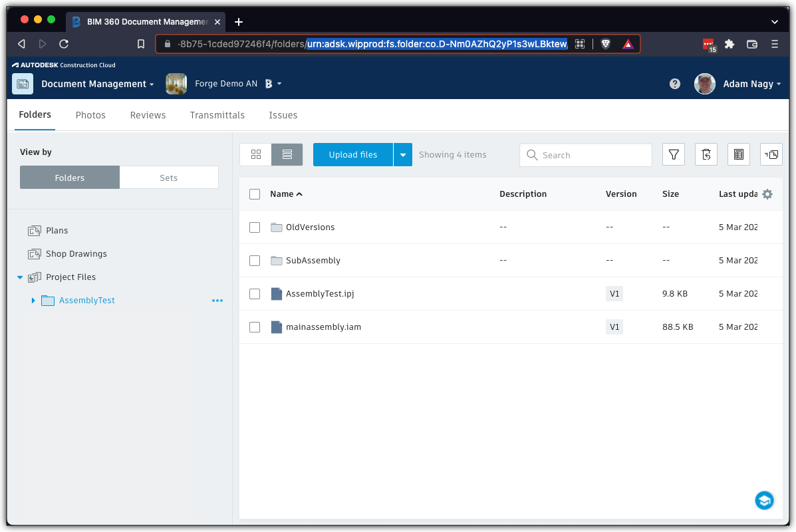796x532 pixels.
Task: Open the column settings gear
Action: coord(767,194)
